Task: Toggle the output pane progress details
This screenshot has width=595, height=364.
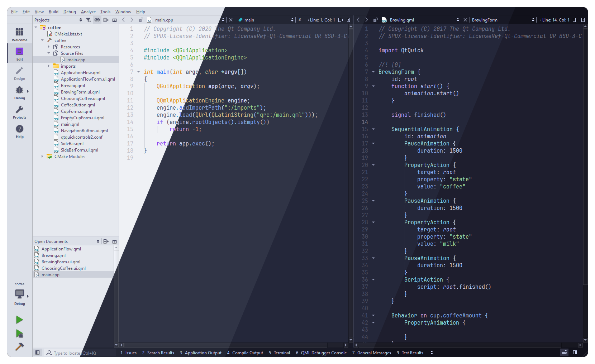Action: [564, 353]
